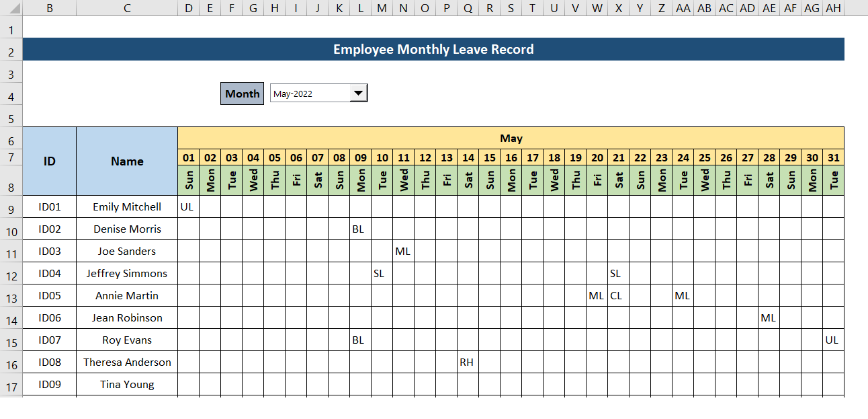The width and height of the screenshot is (868, 419).
Task: Click the name Jeffrey Simmons
Action: point(127,273)
